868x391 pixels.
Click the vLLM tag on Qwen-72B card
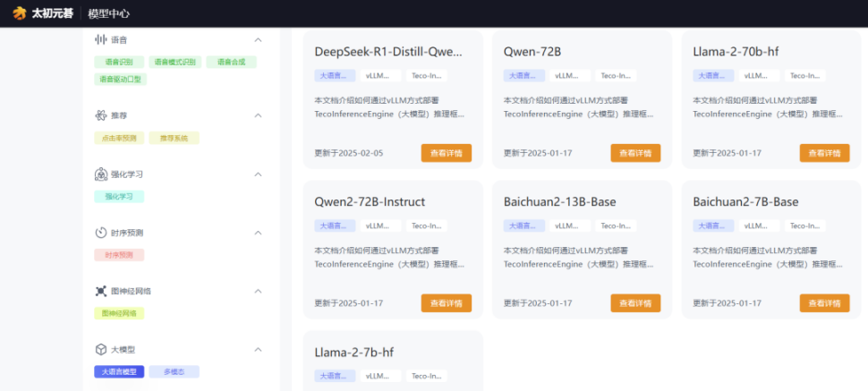click(566, 76)
